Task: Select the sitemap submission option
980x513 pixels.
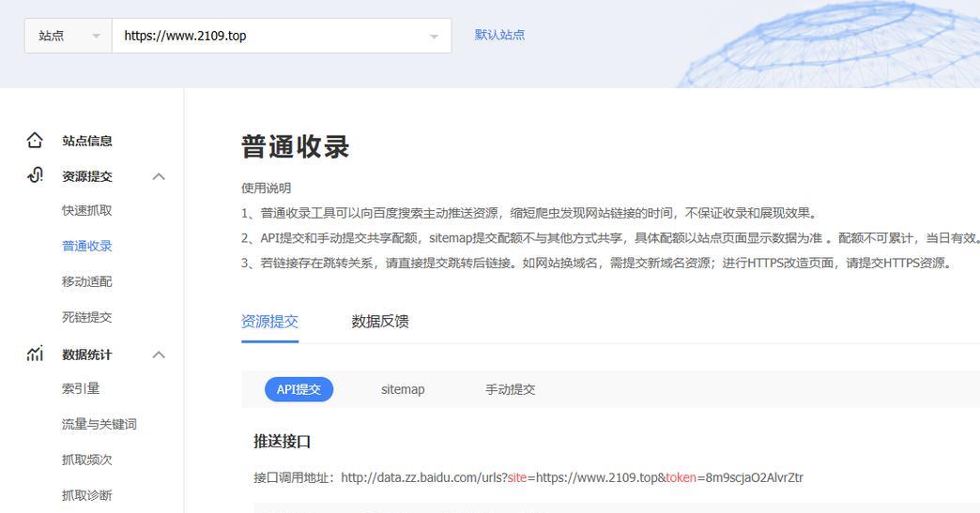Action: [x=403, y=389]
